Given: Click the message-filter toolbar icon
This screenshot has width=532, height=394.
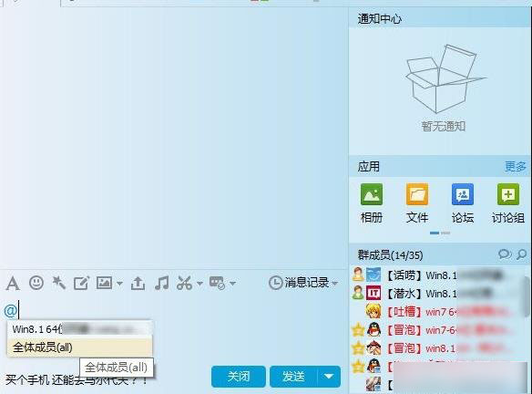Looking at the screenshot, I should [x=217, y=283].
